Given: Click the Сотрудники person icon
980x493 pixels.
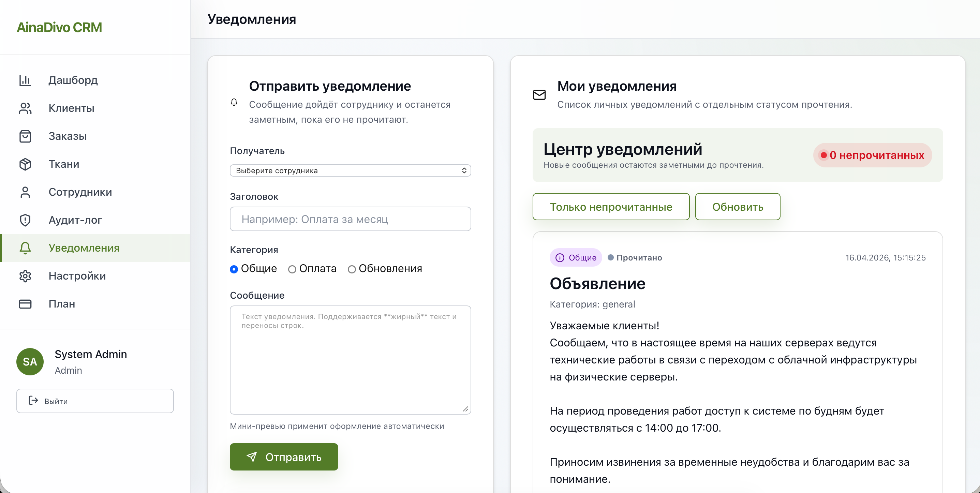Looking at the screenshot, I should pyautogui.click(x=25, y=192).
